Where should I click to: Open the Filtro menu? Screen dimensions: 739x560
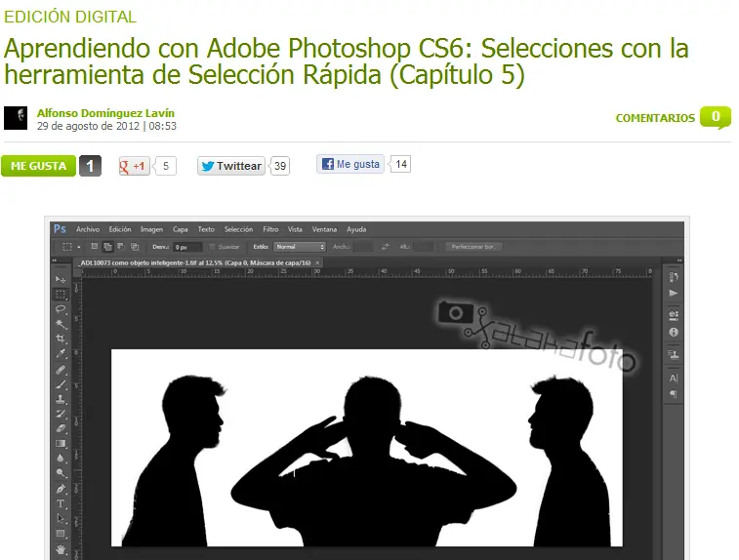click(x=270, y=229)
